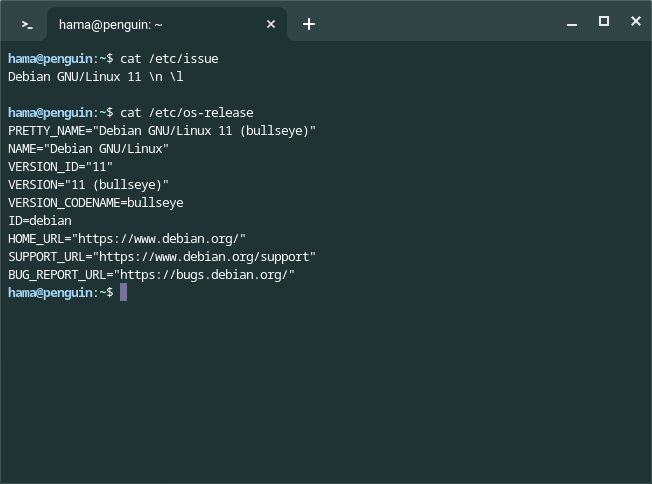Maximize the terminal window
Image resolution: width=652 pixels, height=484 pixels.
pyautogui.click(x=604, y=21)
